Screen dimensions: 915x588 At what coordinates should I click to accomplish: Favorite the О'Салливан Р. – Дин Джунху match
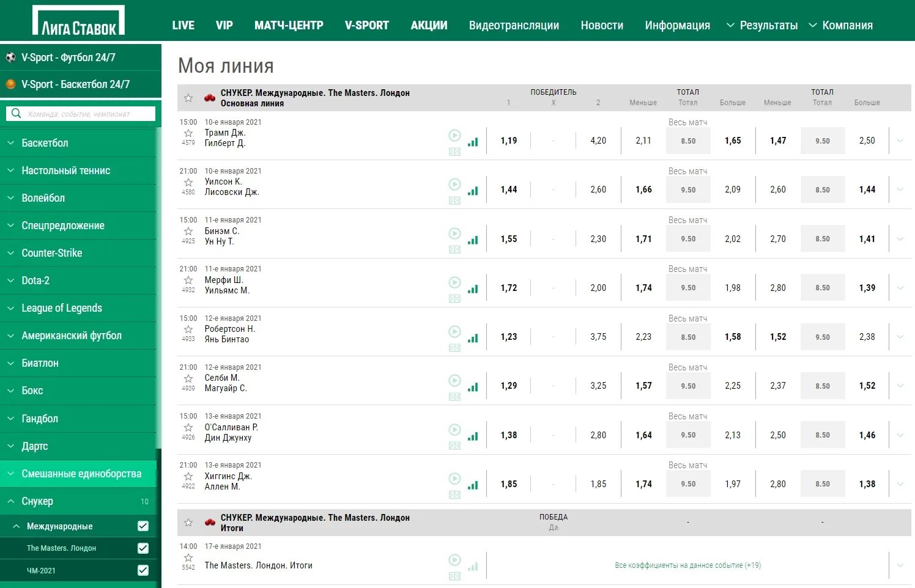point(188,427)
